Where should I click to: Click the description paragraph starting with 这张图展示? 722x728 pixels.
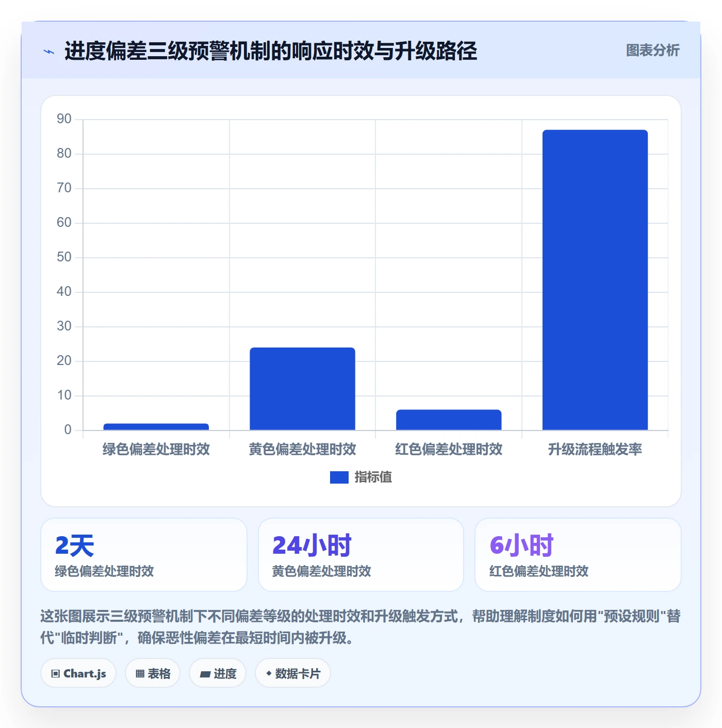coord(360,627)
